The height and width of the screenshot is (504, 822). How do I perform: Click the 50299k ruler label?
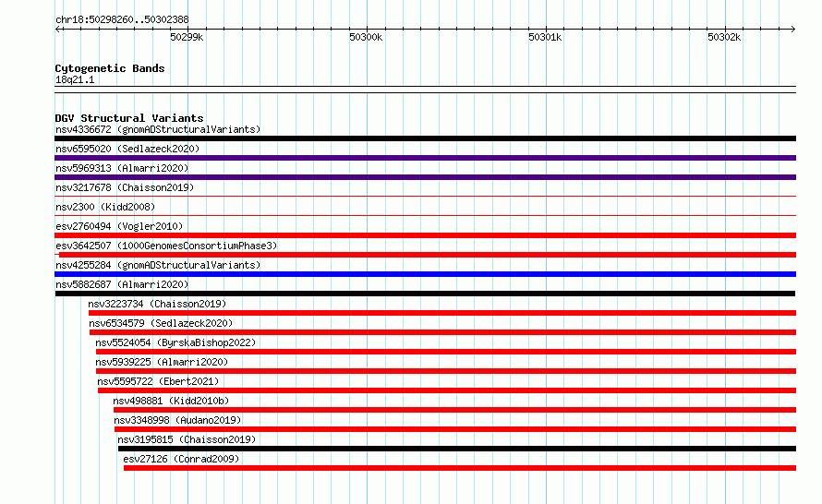click(187, 37)
